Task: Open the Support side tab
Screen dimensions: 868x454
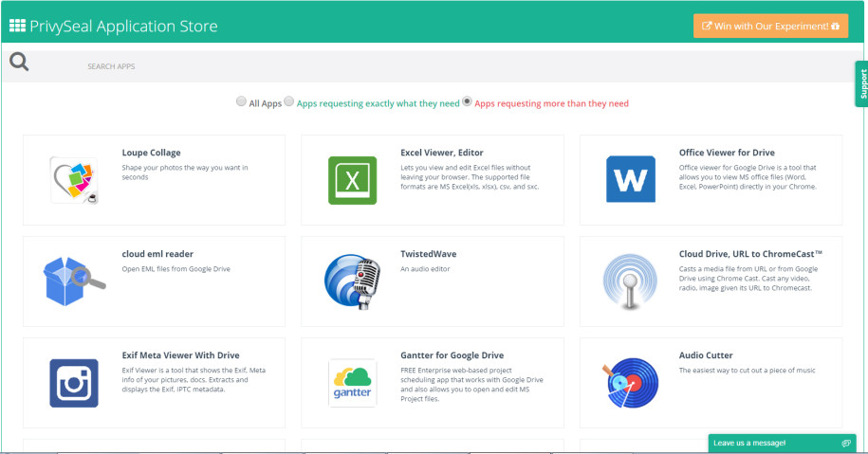Action: point(862,84)
